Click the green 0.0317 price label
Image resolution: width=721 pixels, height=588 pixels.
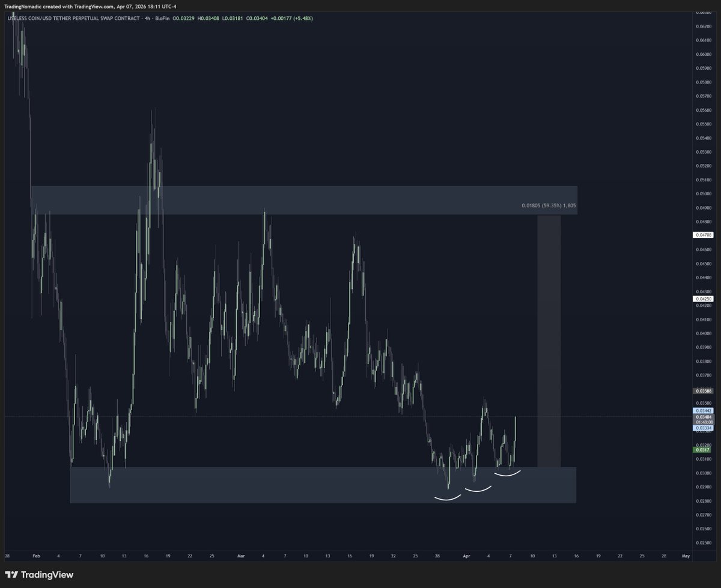(702, 450)
